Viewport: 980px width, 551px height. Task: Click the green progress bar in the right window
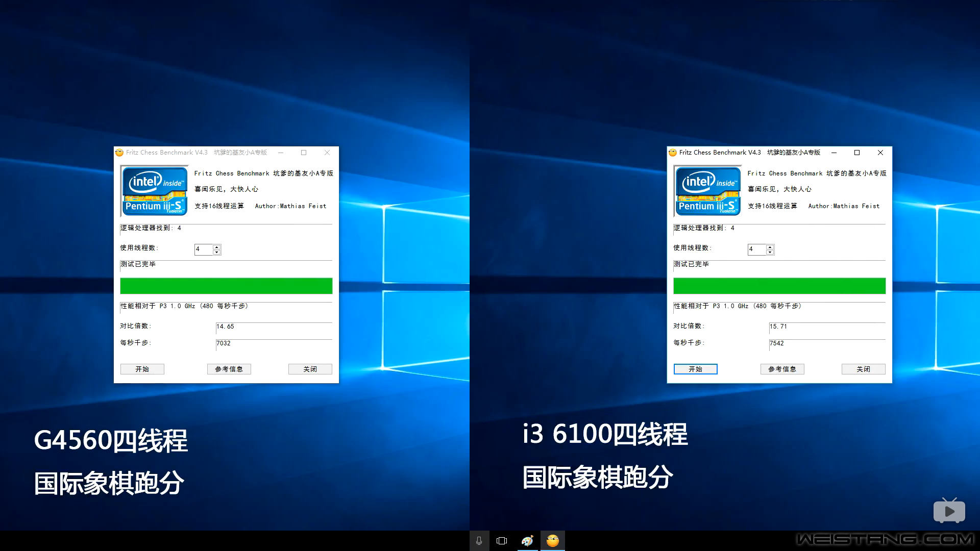pyautogui.click(x=780, y=286)
